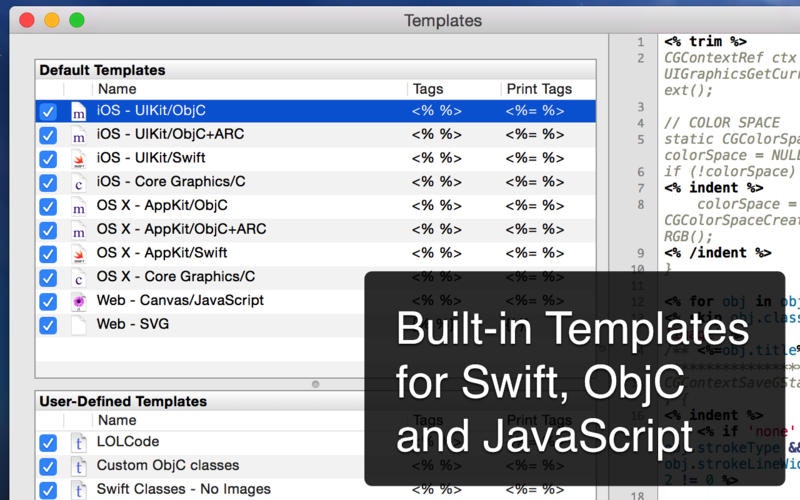The width and height of the screenshot is (800, 500).
Task: Click the blank file icon for Web - SVG
Action: (x=79, y=325)
